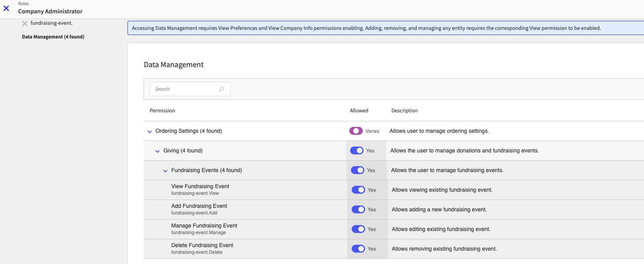Toggle the Ordering Settings Varies switch

356,131
